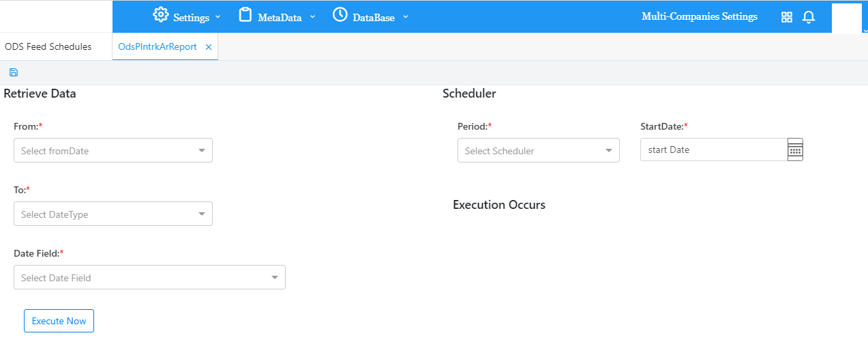
Task: Open the MetaData menu
Action: (280, 17)
